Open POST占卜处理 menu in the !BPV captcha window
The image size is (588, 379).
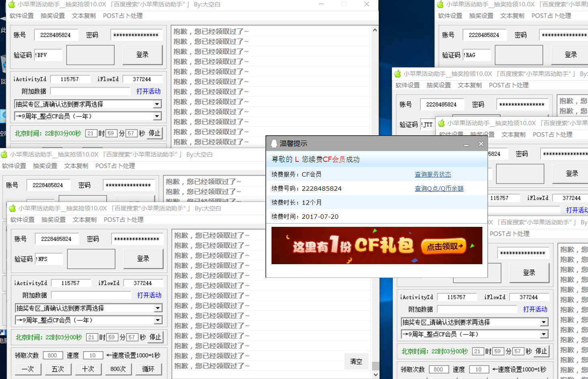(x=123, y=16)
